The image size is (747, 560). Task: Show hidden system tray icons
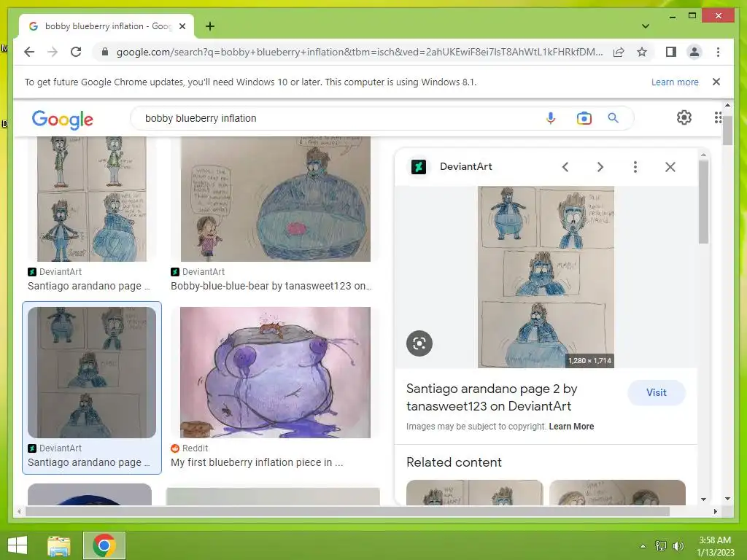(643, 546)
